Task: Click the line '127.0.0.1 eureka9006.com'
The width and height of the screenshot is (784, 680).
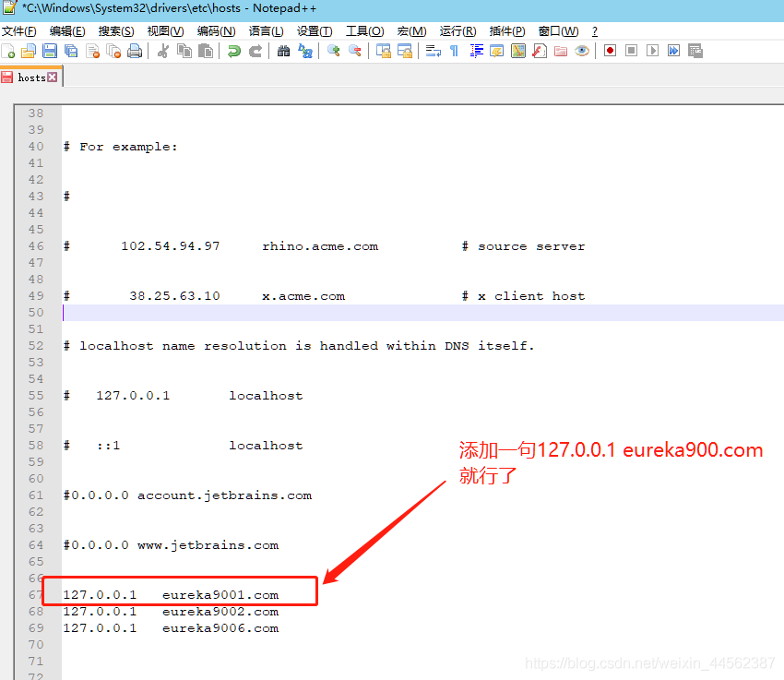Action: pos(171,628)
